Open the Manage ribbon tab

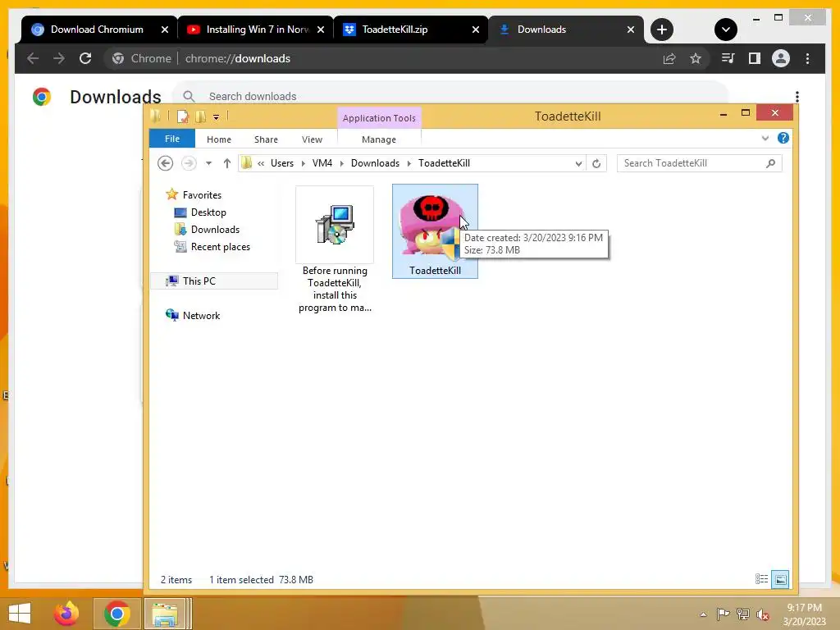(379, 139)
